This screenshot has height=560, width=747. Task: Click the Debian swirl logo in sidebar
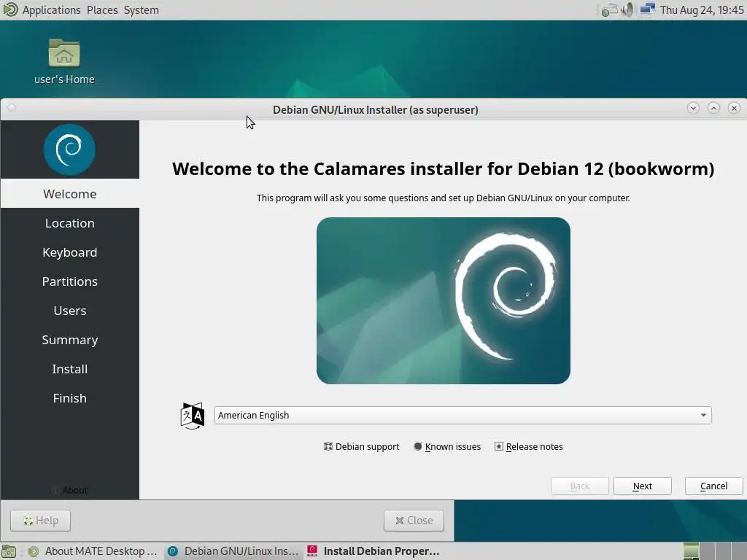(69, 149)
